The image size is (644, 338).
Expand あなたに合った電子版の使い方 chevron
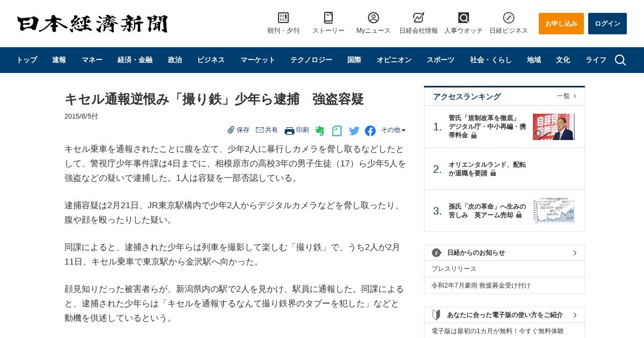(x=575, y=315)
